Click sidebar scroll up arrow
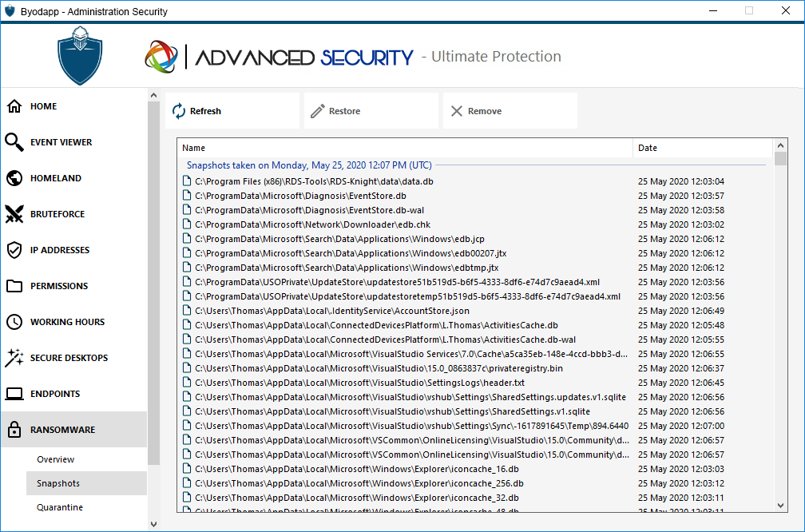Image resolution: width=805 pixels, height=532 pixels. tap(153, 95)
